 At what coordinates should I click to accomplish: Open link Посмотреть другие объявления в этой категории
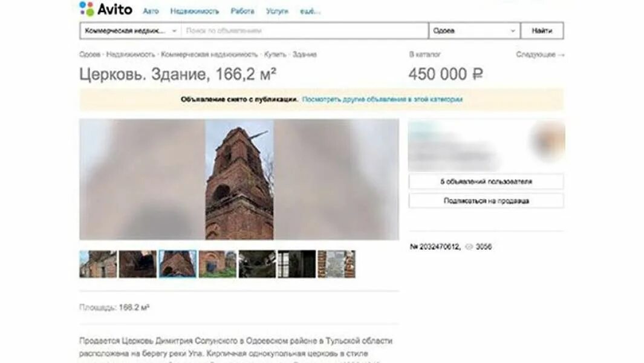click(382, 99)
